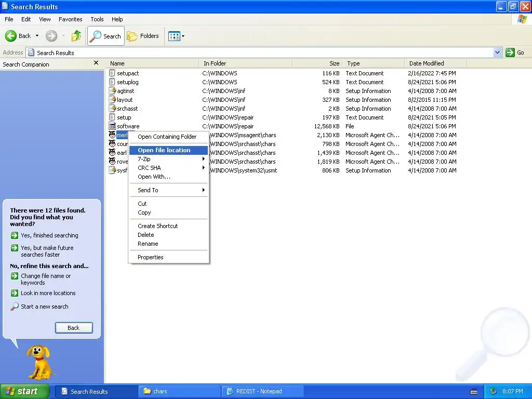This screenshot has height=399, width=532.
Task: Select the rover agent character icon
Action: point(112,161)
